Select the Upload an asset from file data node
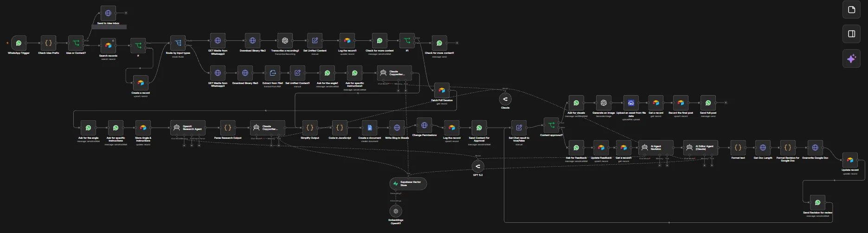868x233 pixels. (x=631, y=103)
